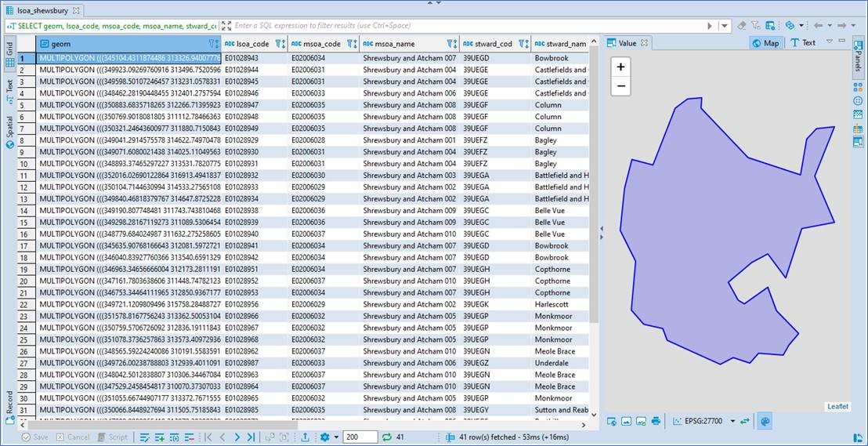Switch to Text view side tab
Viewport: 868px width, 446px height.
point(9,90)
